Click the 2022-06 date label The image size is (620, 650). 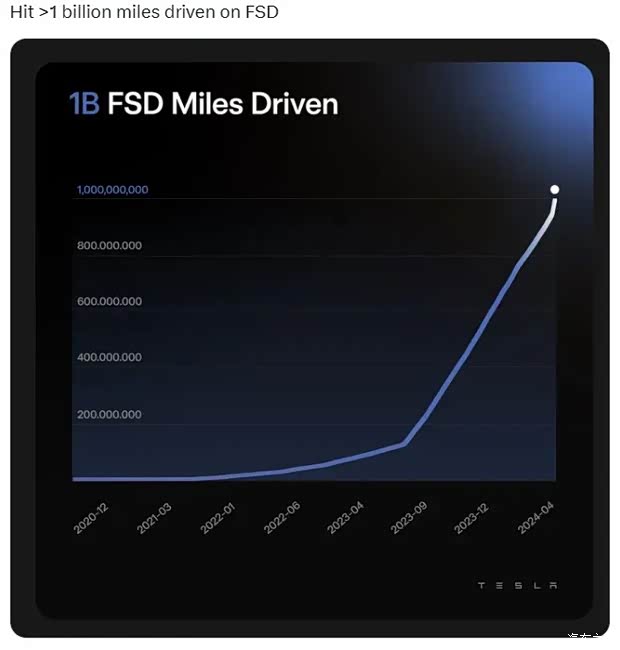pos(282,519)
